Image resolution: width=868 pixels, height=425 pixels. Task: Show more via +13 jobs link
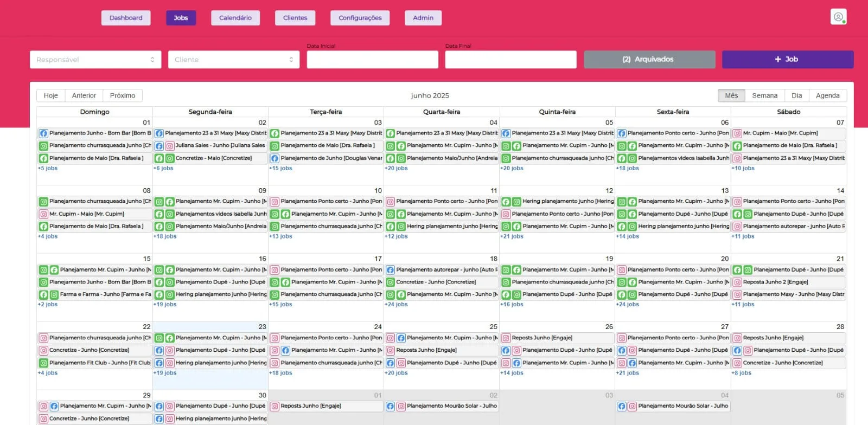pos(280,236)
